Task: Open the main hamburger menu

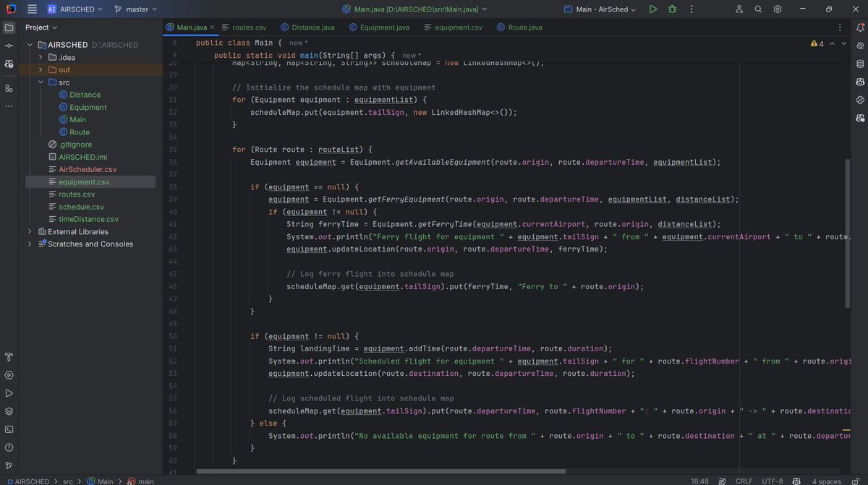Action: (x=32, y=9)
